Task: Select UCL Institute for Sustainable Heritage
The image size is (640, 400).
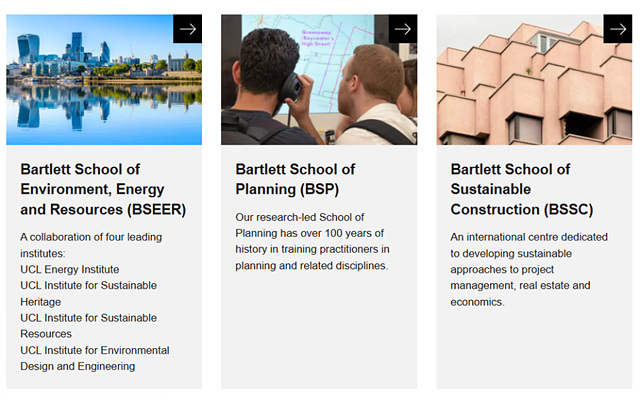Action: pos(88,293)
